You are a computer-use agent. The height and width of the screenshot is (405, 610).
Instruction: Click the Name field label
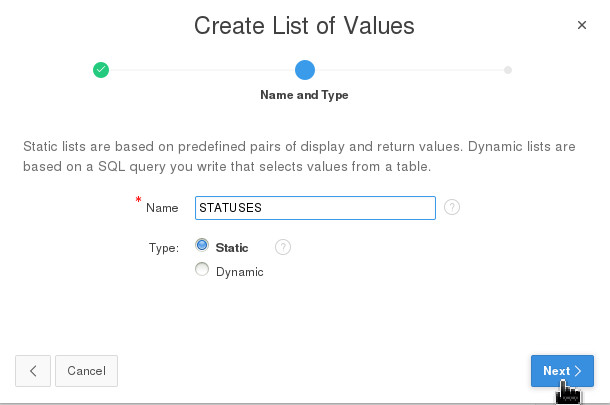click(x=162, y=208)
